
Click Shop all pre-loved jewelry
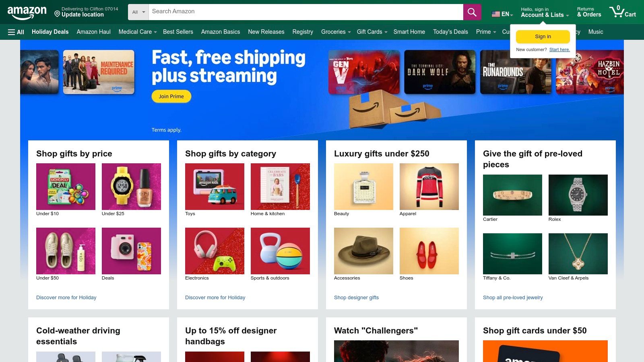513,298
